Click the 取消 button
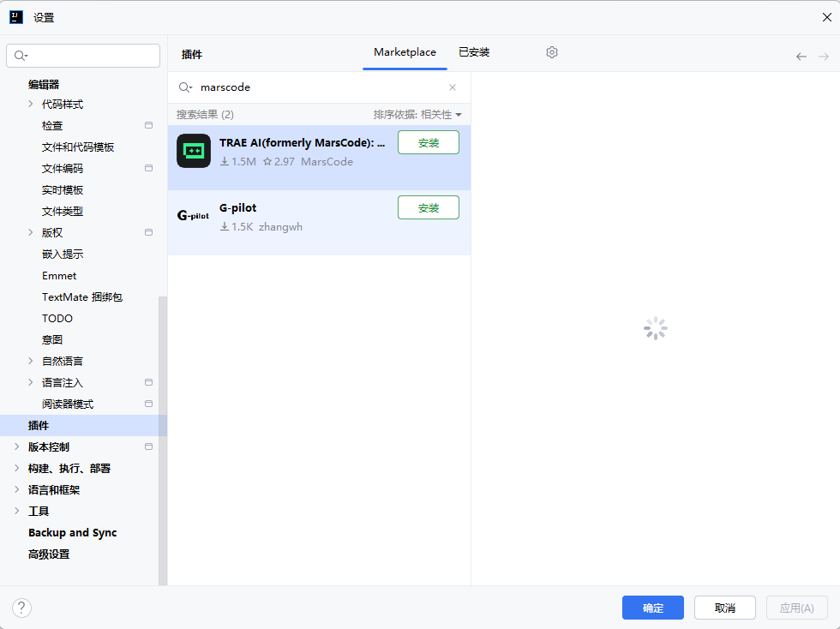The width and height of the screenshot is (840, 629). [724, 608]
